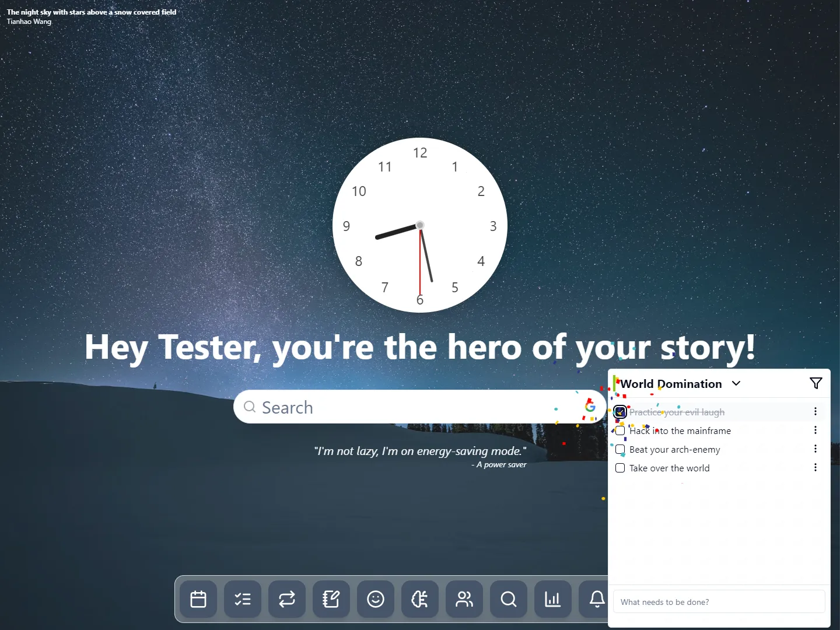Expand the World Domination list dropdown
Image resolution: width=840 pixels, height=630 pixels.
[736, 383]
